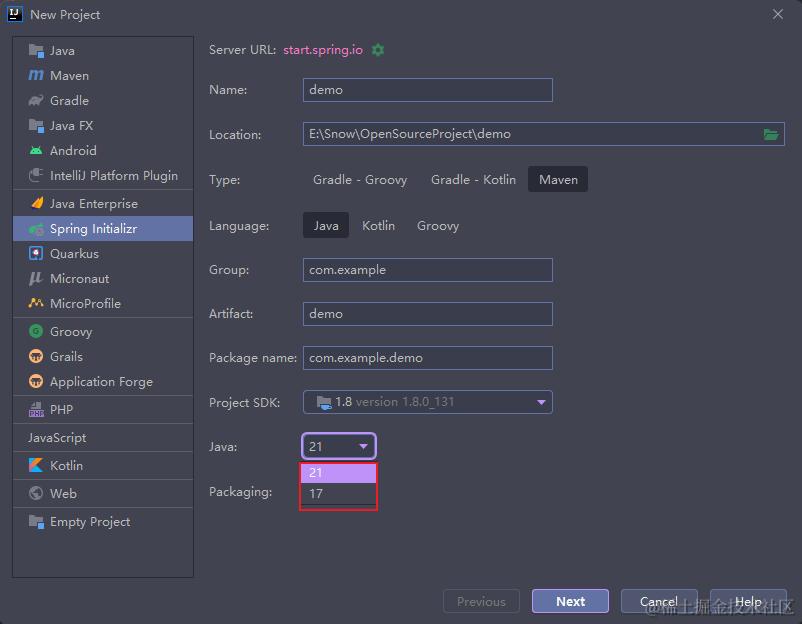Click into the Group field
Viewport: 802px width, 624px height.
pyautogui.click(x=428, y=270)
